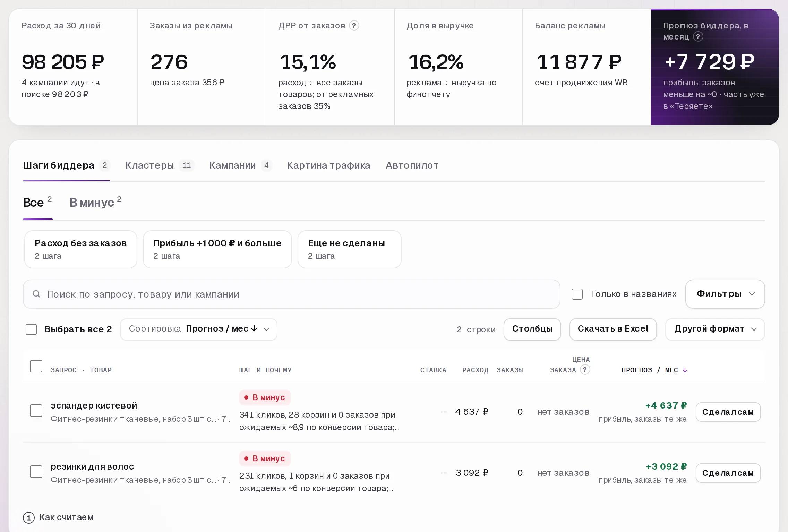Open the Кластеры tab
Viewport: 788px width, 532px height.
point(160,165)
